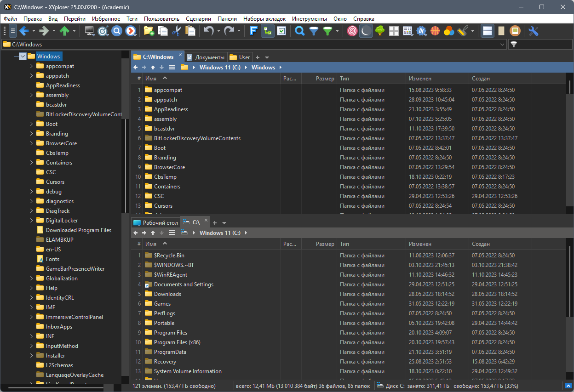This screenshot has width=574, height=392.
Task: Open the Сценарии menu
Action: pyautogui.click(x=198, y=19)
